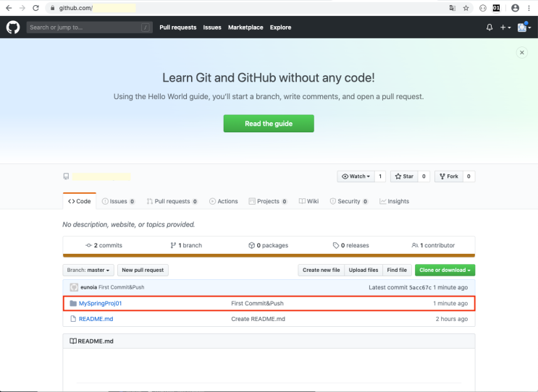The height and width of the screenshot is (392, 538).
Task: Open Issues in top navigation
Action: click(212, 27)
